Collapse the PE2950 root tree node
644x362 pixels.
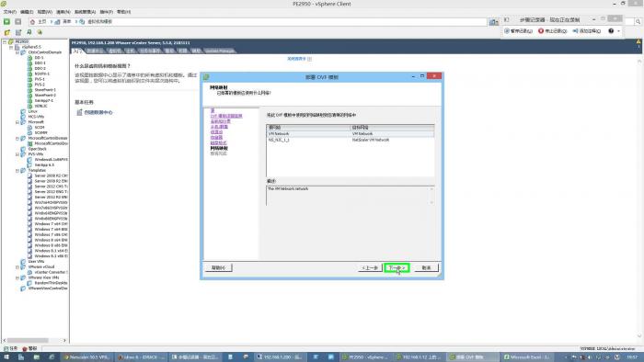[5, 42]
